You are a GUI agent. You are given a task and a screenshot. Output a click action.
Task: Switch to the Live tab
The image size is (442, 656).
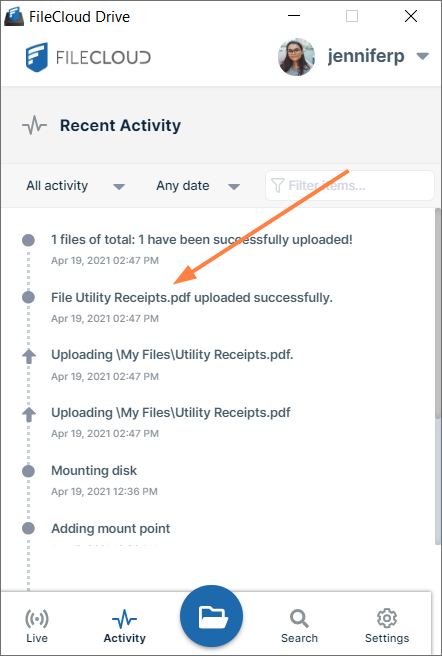tap(37, 626)
